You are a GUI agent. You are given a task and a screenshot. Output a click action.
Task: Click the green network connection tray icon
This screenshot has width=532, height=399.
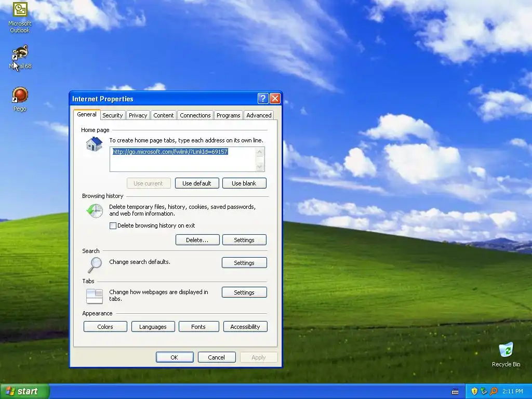[484, 391]
